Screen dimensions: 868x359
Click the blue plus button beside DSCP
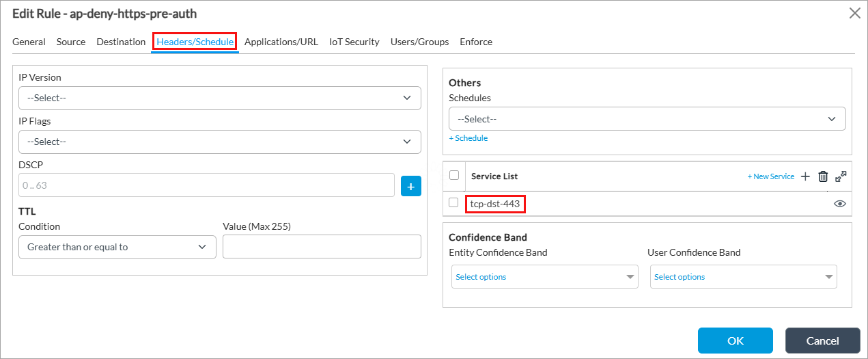pos(410,186)
